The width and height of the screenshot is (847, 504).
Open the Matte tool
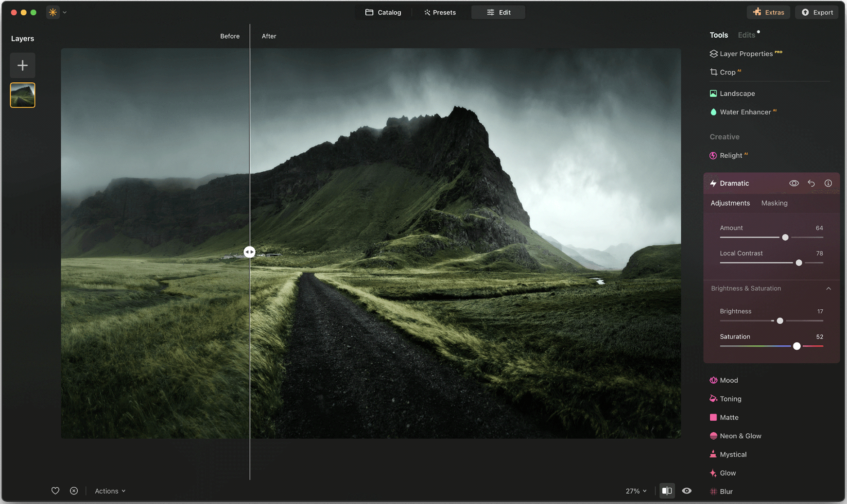coord(724,417)
